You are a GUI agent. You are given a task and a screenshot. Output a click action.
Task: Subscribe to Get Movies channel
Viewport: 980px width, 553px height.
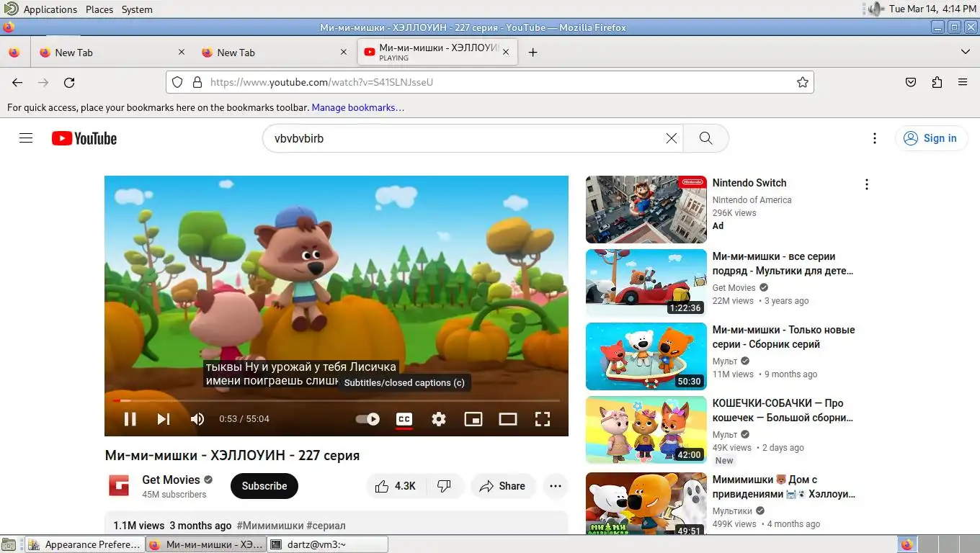click(x=264, y=486)
